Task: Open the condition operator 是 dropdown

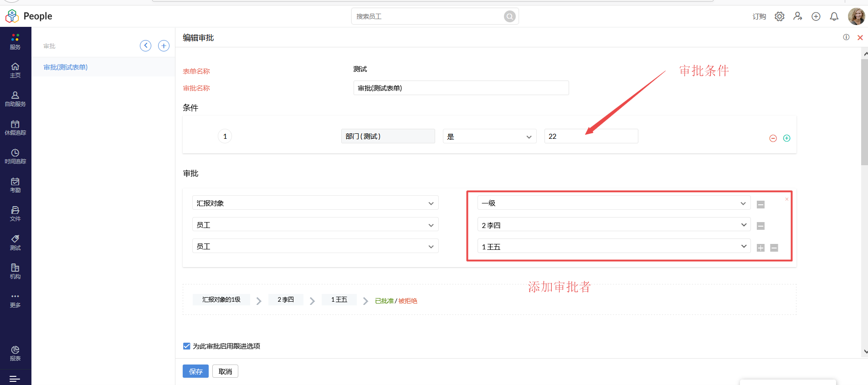Action: (x=489, y=137)
